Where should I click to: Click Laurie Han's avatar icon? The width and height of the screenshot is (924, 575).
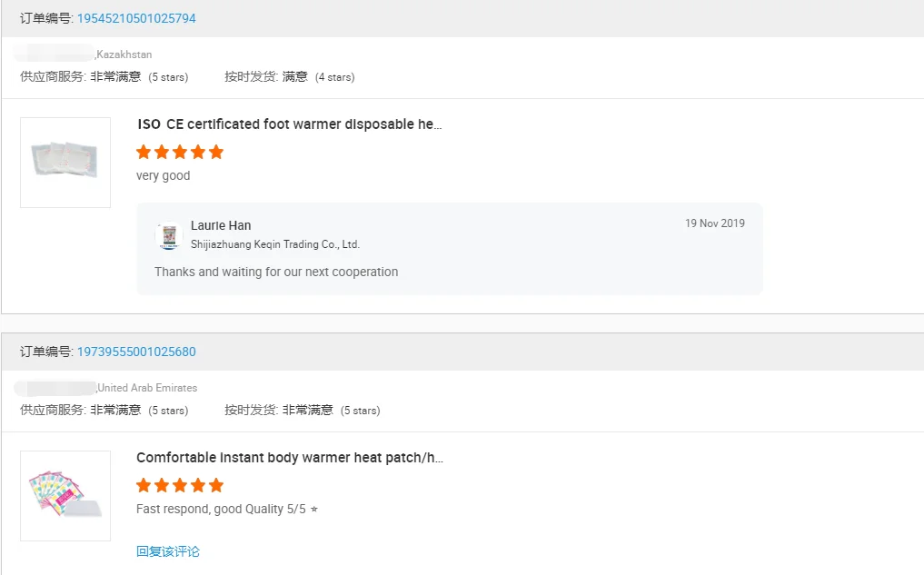[x=169, y=236]
